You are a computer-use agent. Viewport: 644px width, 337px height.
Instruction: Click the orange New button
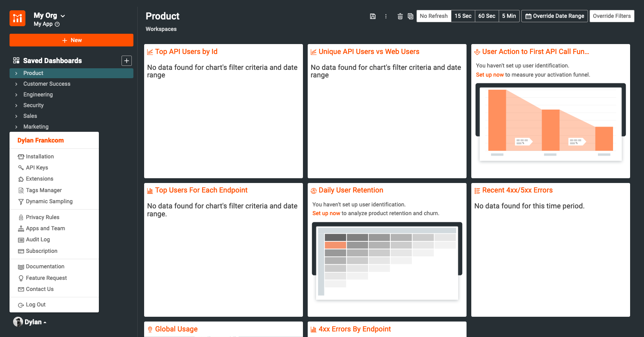71,40
